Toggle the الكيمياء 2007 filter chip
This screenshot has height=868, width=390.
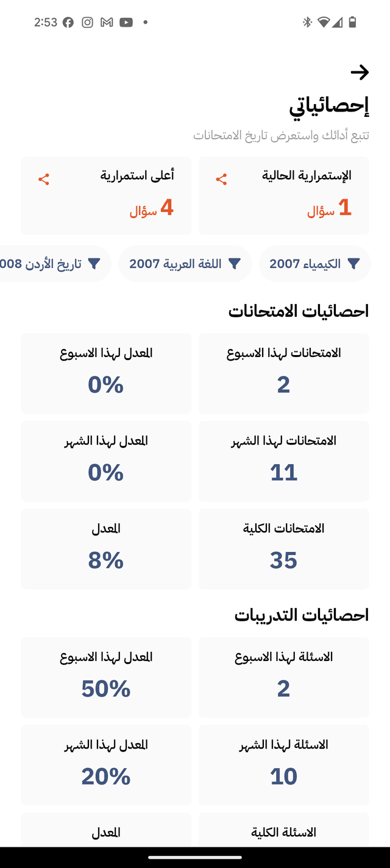[314, 263]
